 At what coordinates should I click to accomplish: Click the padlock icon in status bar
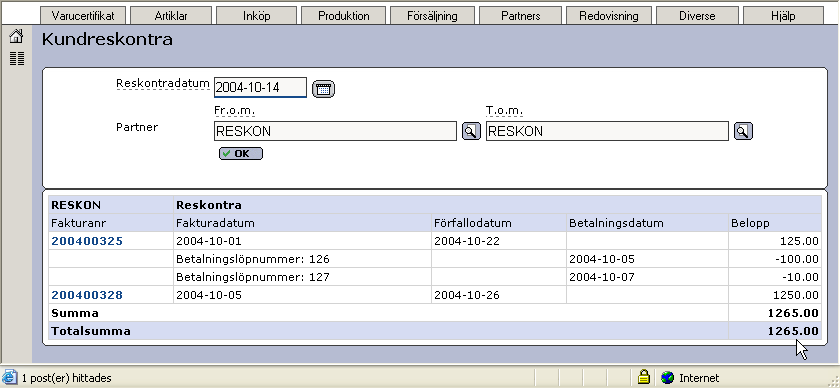[643, 377]
